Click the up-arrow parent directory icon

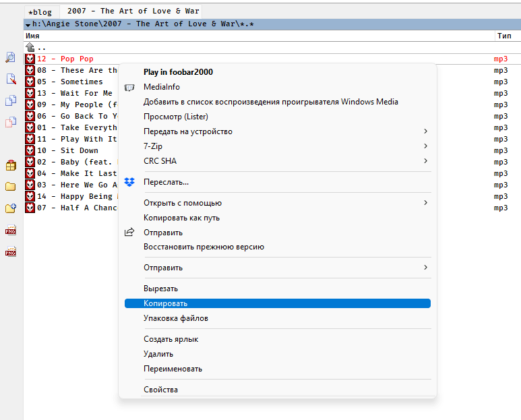[x=30, y=47]
